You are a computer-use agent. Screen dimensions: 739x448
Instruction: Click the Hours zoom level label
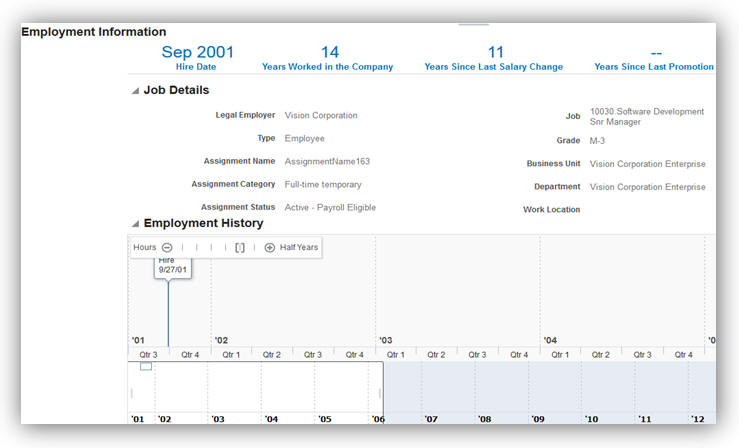click(x=144, y=247)
